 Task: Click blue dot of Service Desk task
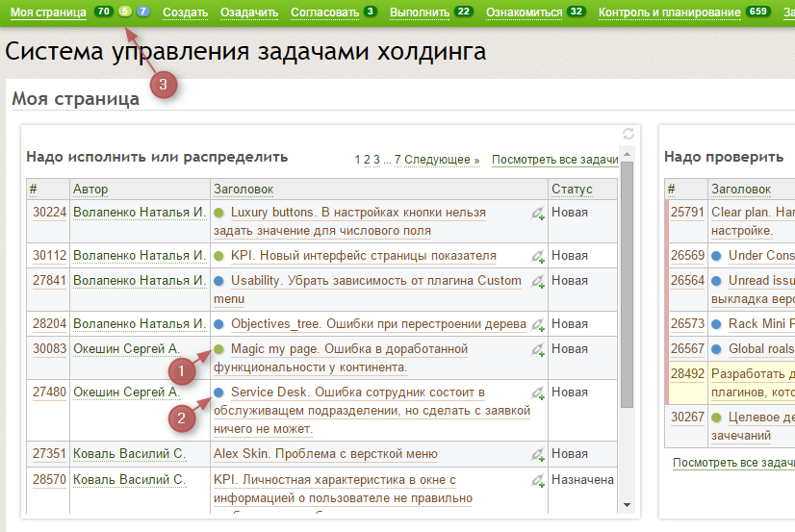tap(219, 393)
